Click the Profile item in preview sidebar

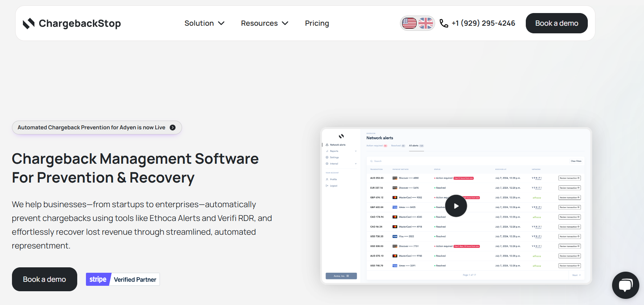[331, 179]
